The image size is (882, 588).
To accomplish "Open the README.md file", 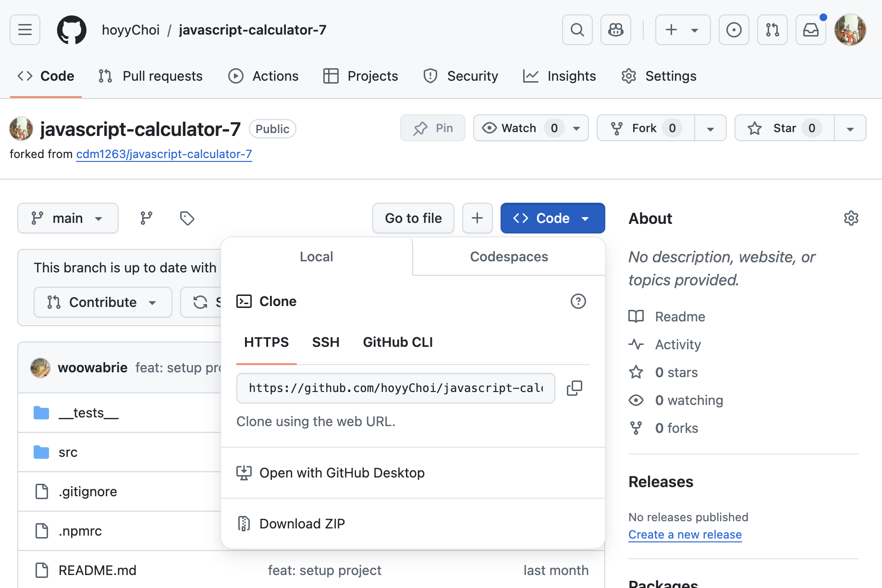I will 98,570.
